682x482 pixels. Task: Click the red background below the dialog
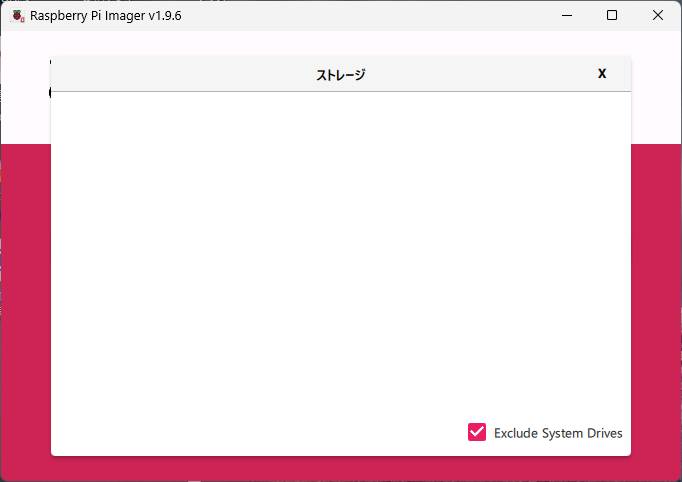coord(340,469)
